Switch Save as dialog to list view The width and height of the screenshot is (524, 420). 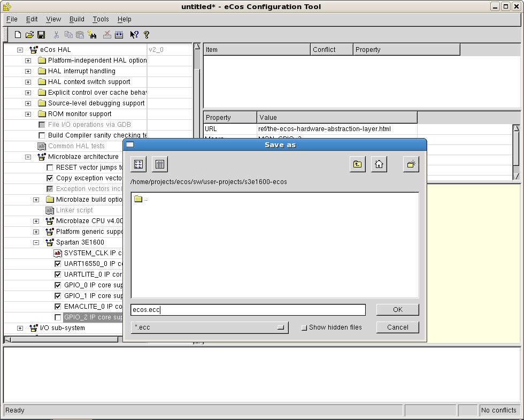[138, 164]
